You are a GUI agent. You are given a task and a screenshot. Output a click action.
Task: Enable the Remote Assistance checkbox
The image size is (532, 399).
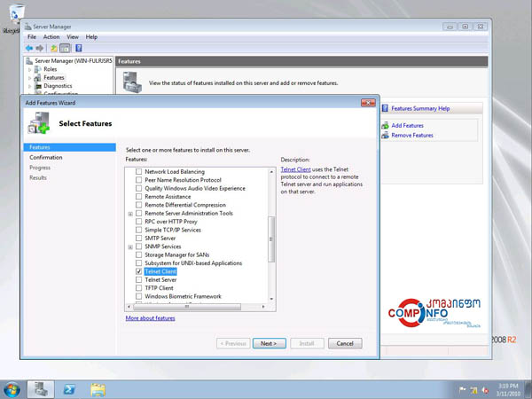point(139,197)
